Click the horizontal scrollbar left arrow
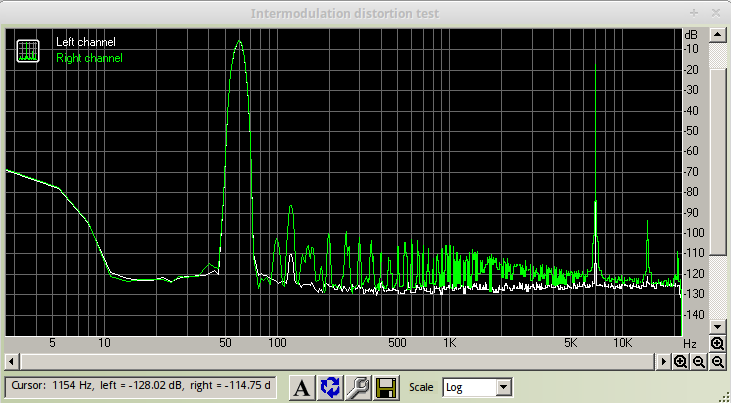 click(12, 361)
